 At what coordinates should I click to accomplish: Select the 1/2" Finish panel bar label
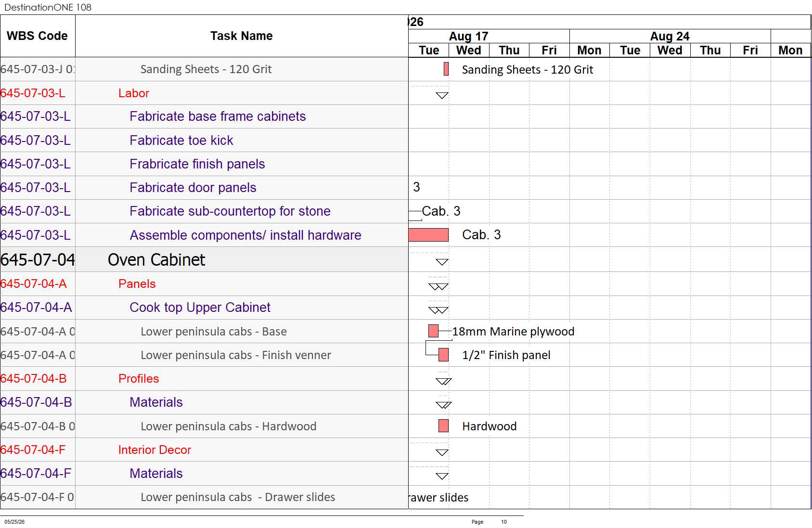coord(506,355)
